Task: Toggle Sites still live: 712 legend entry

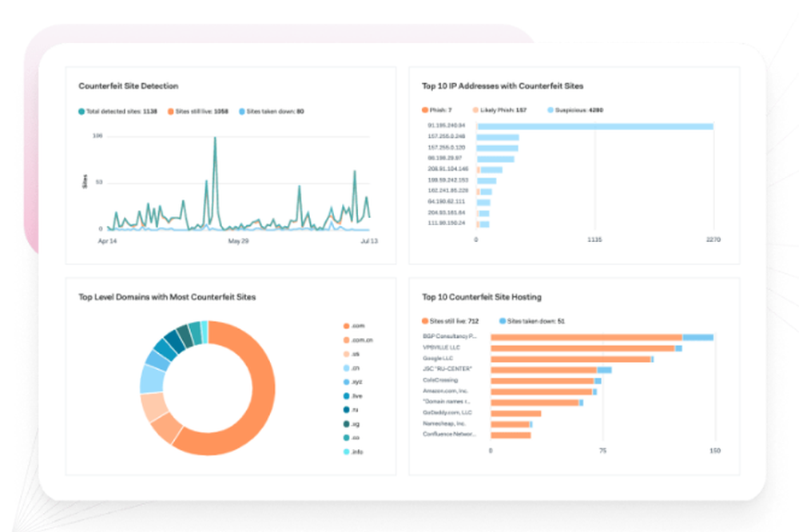Action: click(451, 321)
